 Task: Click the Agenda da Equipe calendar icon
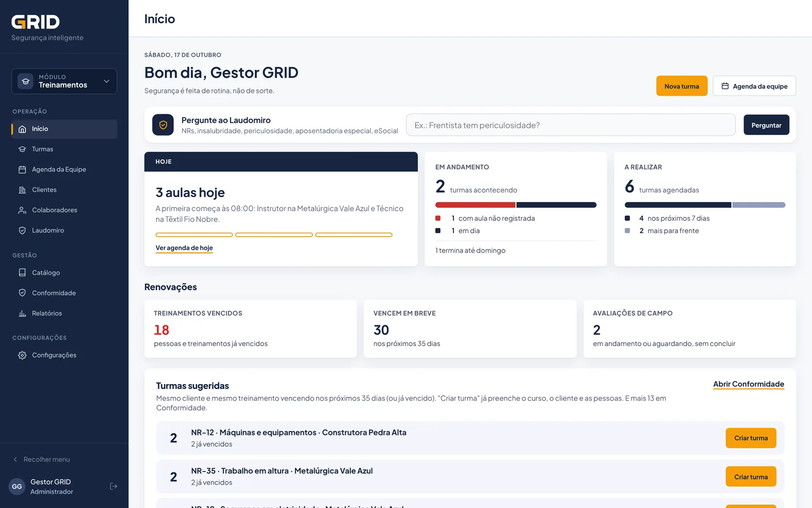click(x=22, y=170)
